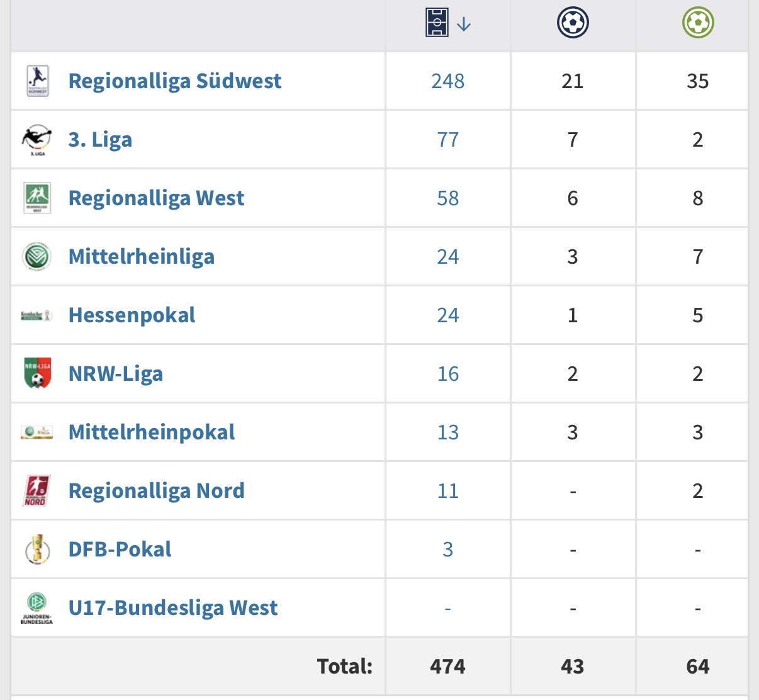This screenshot has height=700, width=759.
Task: Click the Regionalliga West logo
Action: click(x=37, y=198)
